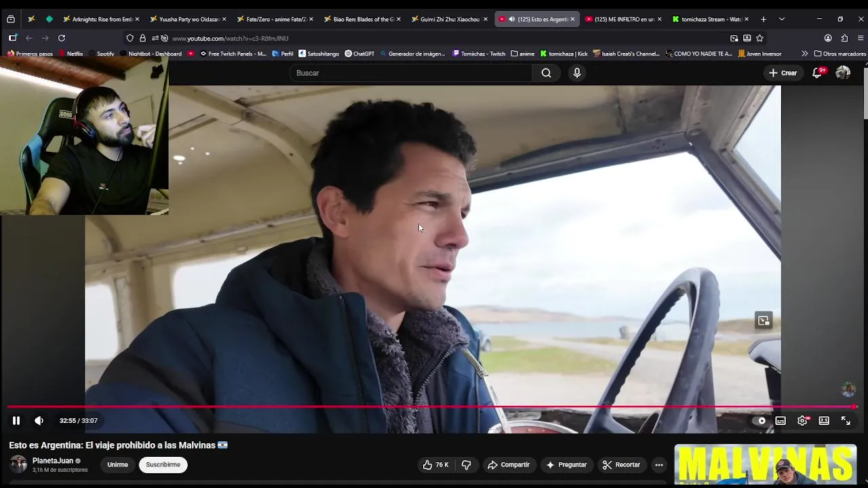Open the Nightbot - Dashboard bookmark

[151, 54]
